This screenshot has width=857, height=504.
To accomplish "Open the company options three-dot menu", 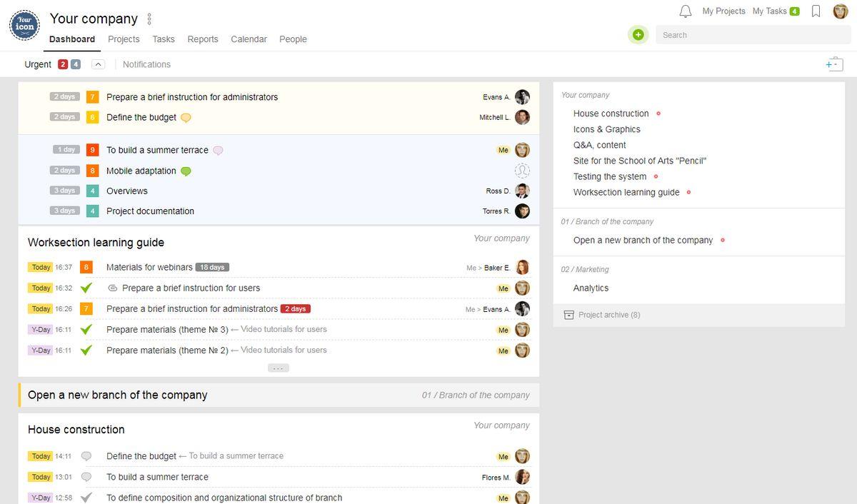I will (149, 19).
